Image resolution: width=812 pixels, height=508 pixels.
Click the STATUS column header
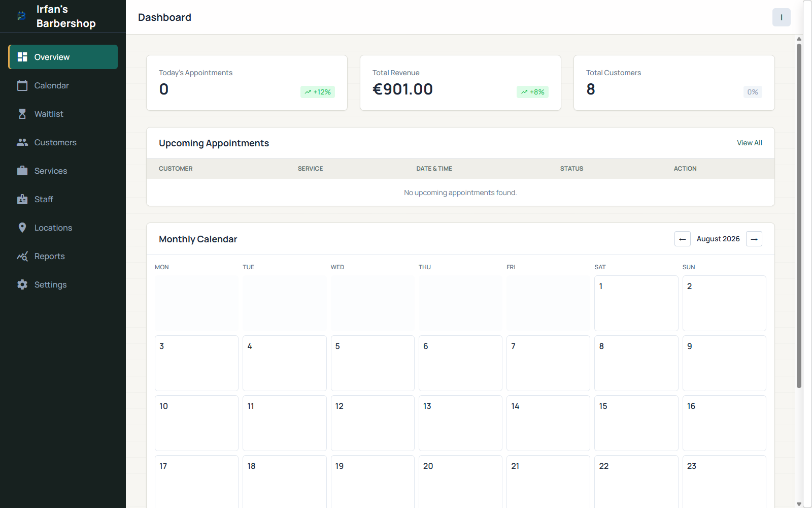(x=572, y=169)
